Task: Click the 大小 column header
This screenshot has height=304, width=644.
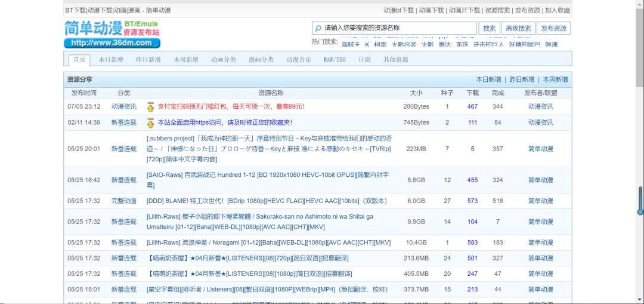Action: (x=416, y=93)
